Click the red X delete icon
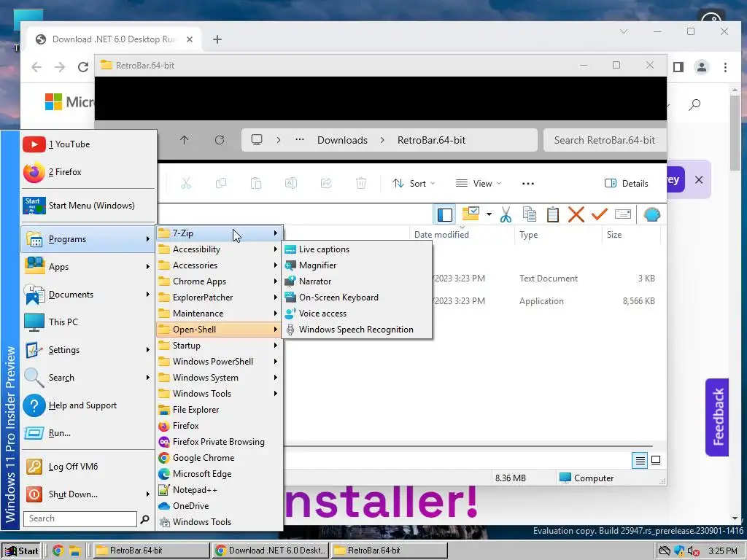 [x=576, y=215]
